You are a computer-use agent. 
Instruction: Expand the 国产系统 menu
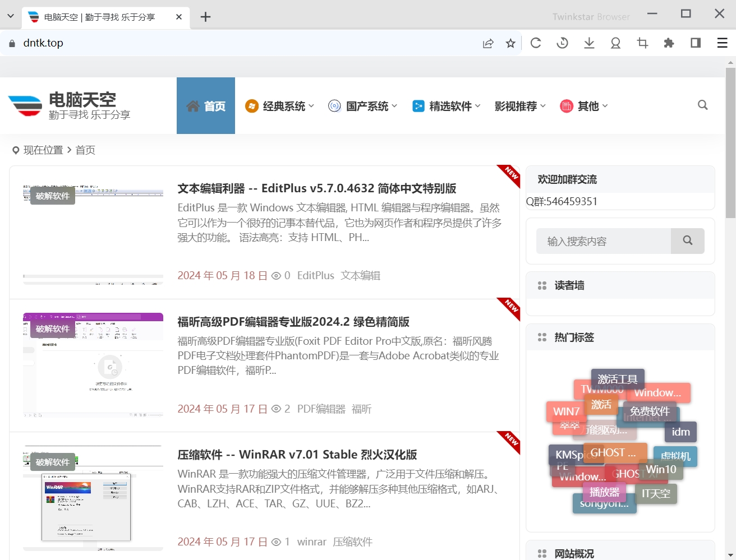pyautogui.click(x=363, y=106)
